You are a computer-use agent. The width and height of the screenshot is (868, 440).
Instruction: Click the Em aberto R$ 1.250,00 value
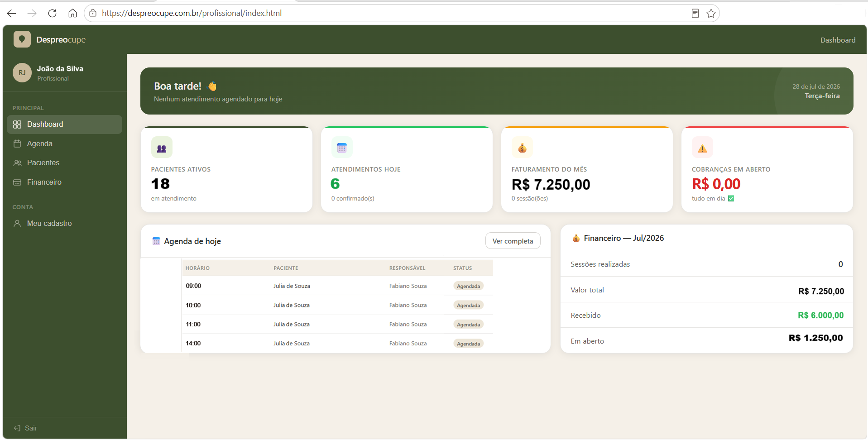(815, 338)
